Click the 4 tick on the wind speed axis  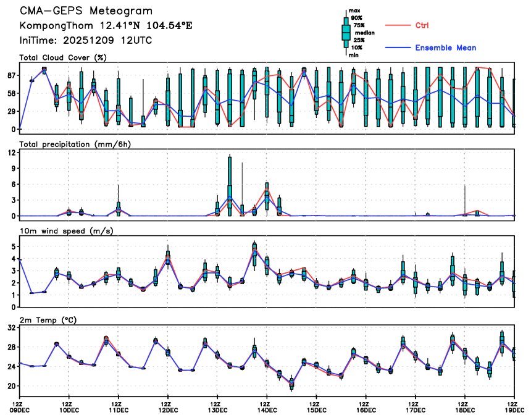pos(14,259)
